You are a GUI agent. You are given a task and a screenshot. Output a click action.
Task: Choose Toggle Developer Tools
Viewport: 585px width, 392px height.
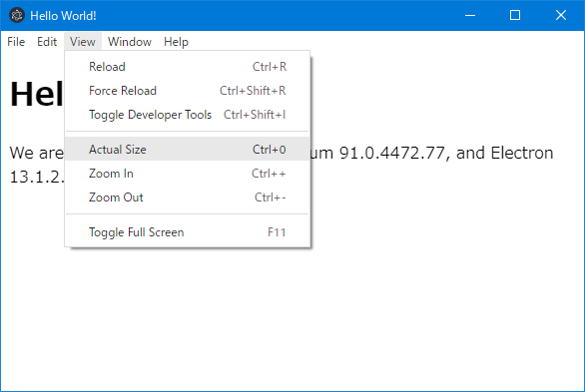[188, 115]
